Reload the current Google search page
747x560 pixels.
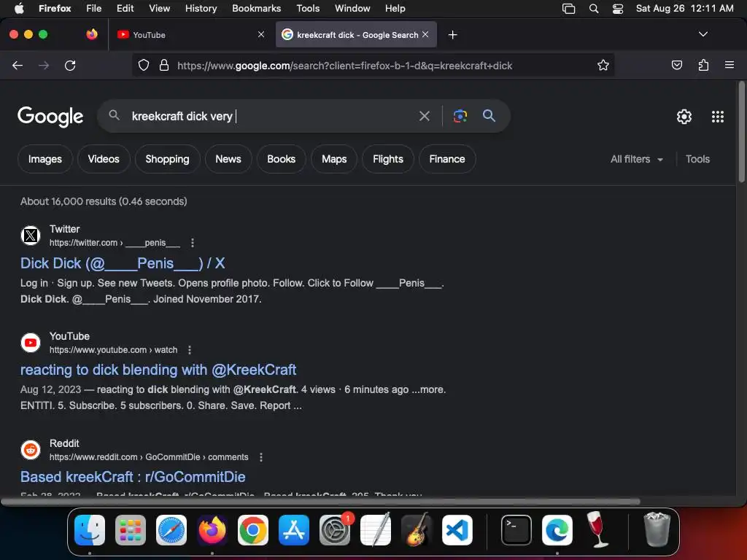70,65
